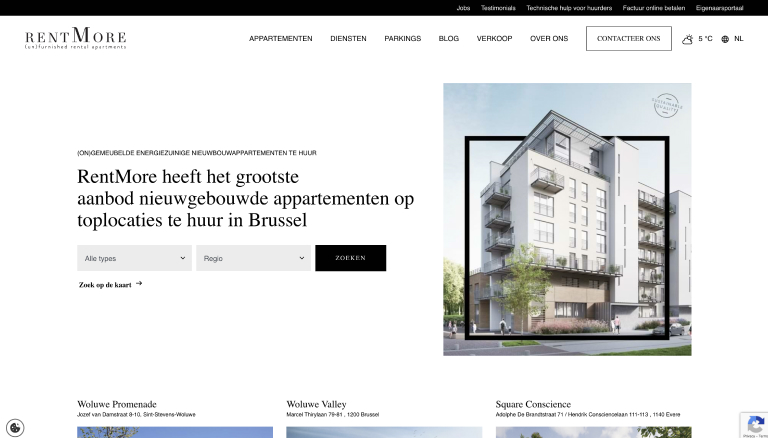Select Parkings in the navigation
The height and width of the screenshot is (438, 768).
[x=403, y=39]
